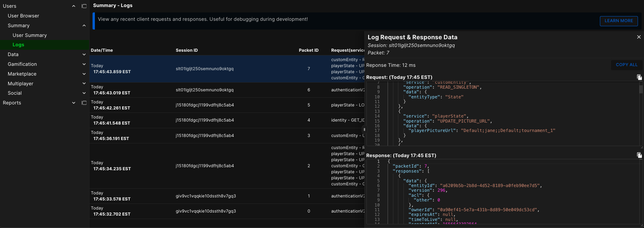This screenshot has width=644, height=228.
Task: Click the "packetId": 7 line in response
Action: [411, 166]
